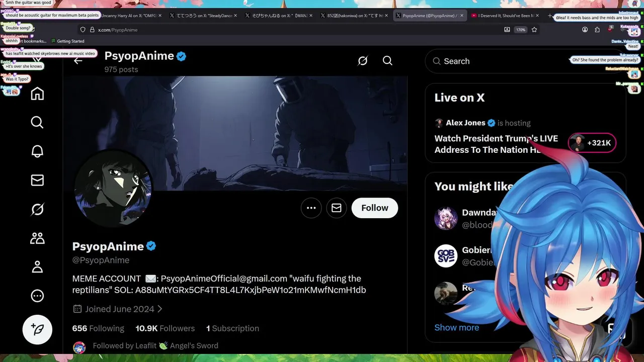The width and height of the screenshot is (644, 362).
Task: Open the three-dot more options on profile
Action: coord(311,208)
